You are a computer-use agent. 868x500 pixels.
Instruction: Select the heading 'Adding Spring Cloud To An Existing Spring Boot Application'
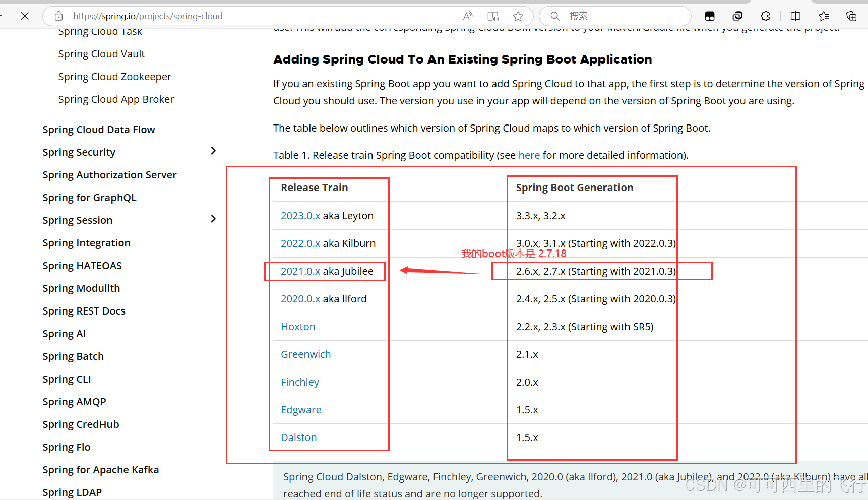coord(462,59)
